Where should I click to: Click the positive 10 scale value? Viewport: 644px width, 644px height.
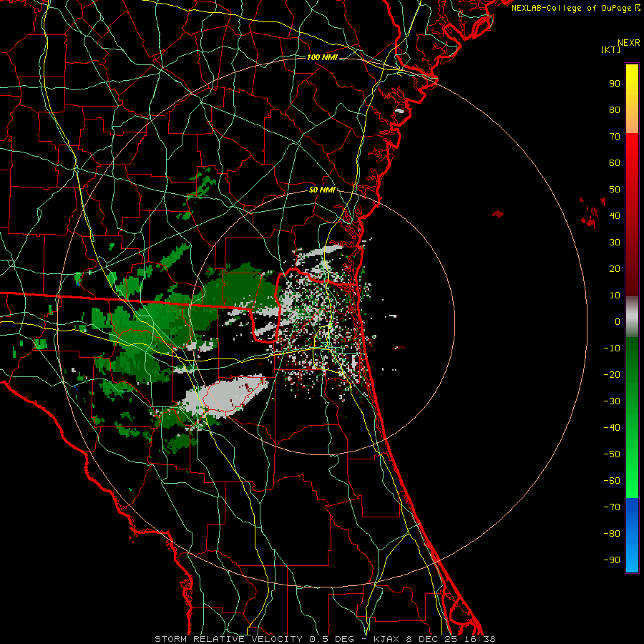(615, 296)
